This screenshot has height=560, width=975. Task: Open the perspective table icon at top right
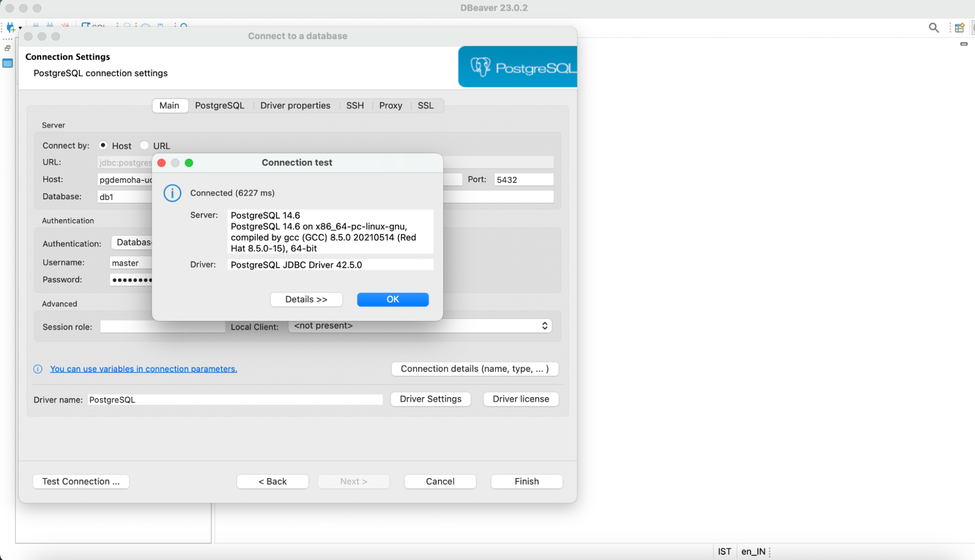tap(959, 28)
